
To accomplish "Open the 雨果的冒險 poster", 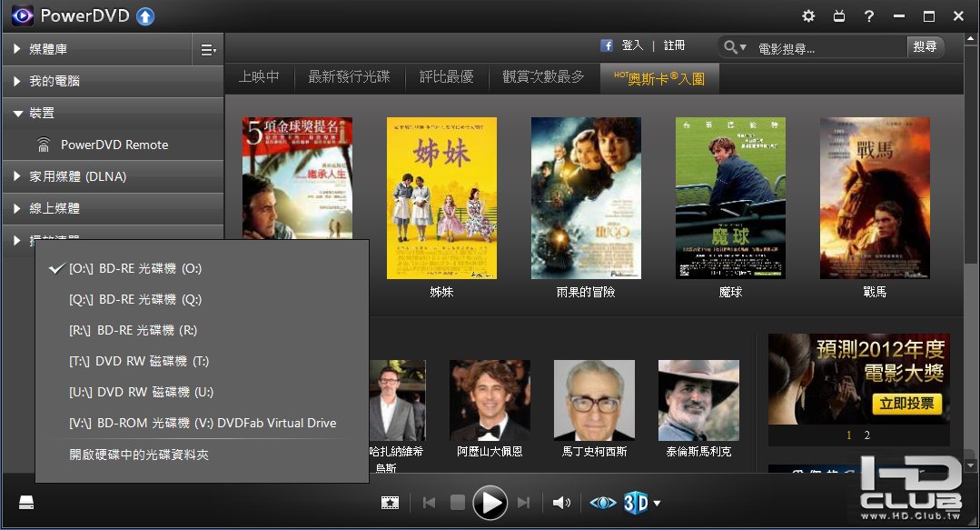I will (586, 198).
